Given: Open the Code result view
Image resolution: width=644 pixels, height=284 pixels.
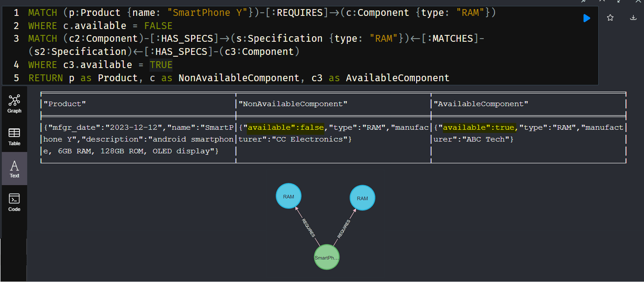Looking at the screenshot, I should click(14, 202).
